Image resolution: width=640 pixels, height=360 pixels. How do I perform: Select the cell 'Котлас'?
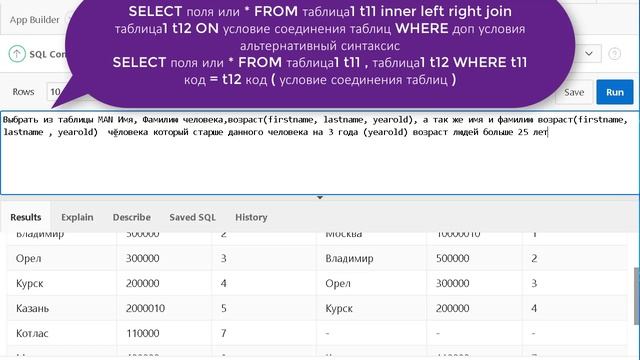pyautogui.click(x=32, y=333)
